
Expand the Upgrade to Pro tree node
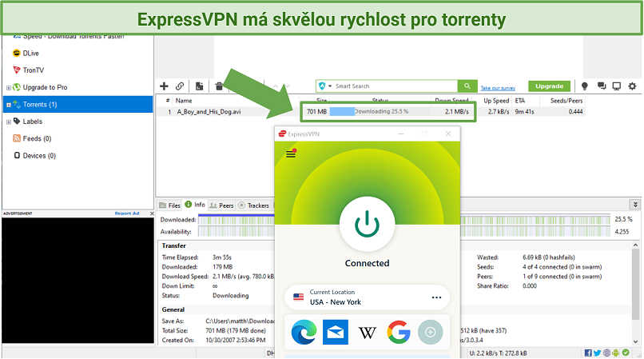click(8, 88)
